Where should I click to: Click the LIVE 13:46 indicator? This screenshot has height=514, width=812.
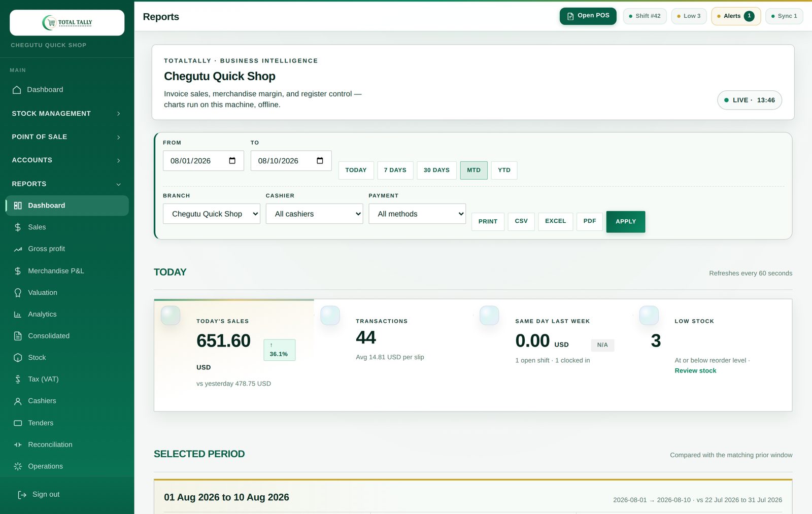coord(750,100)
